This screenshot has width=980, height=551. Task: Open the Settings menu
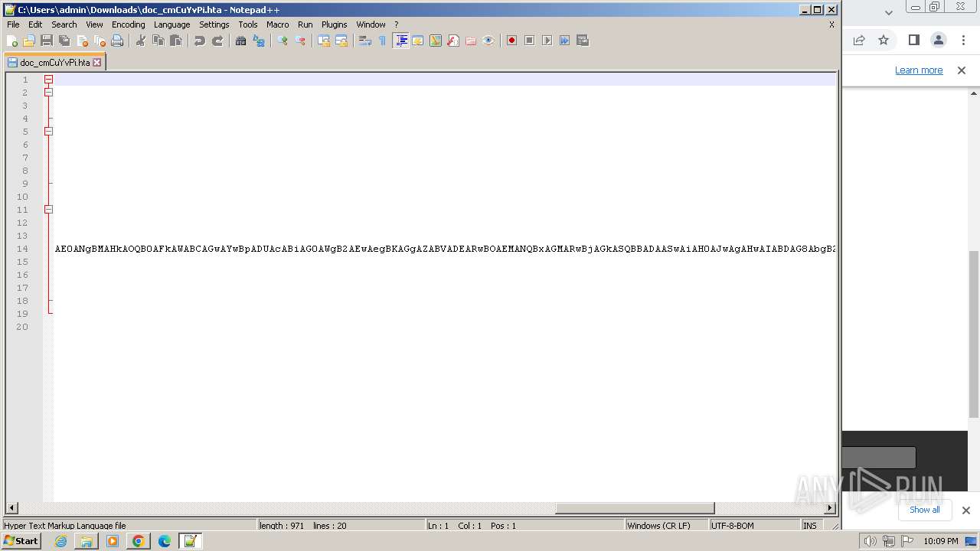pos(214,24)
